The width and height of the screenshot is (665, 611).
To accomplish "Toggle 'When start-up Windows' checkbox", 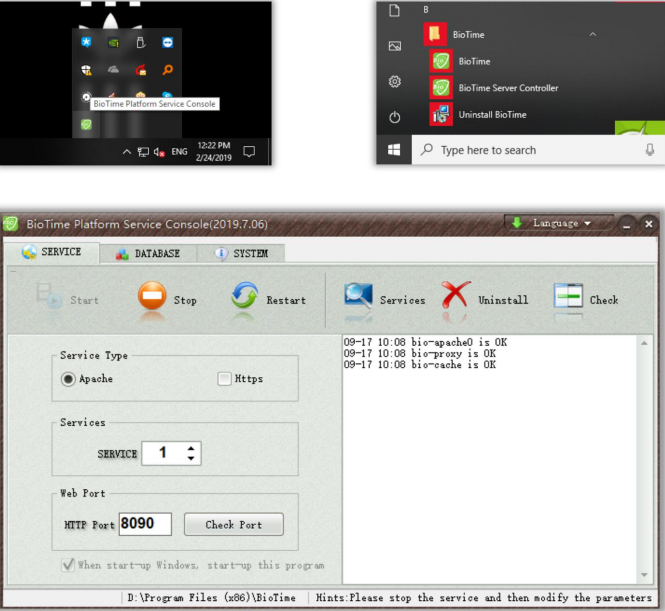I will click(x=68, y=565).
